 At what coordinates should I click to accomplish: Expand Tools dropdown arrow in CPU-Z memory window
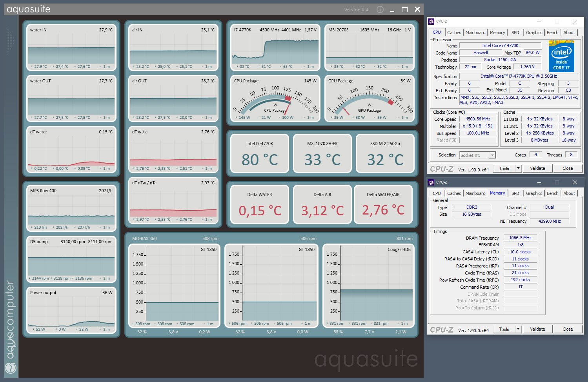(x=518, y=329)
